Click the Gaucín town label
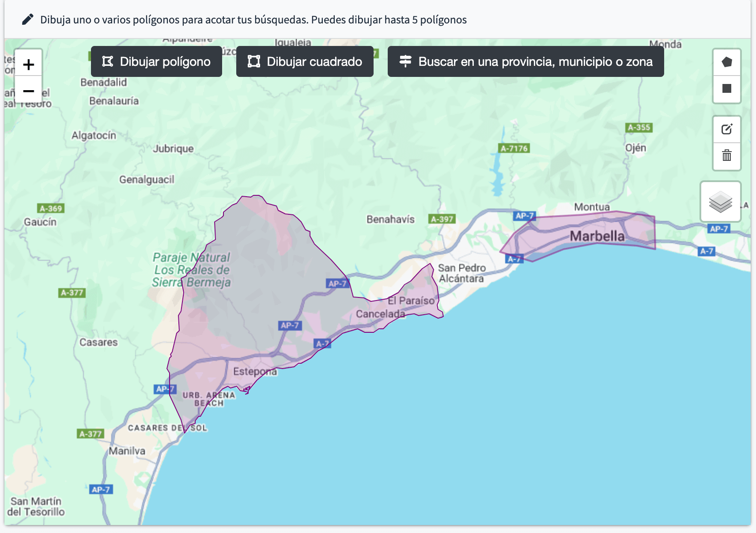756x533 pixels. point(40,222)
